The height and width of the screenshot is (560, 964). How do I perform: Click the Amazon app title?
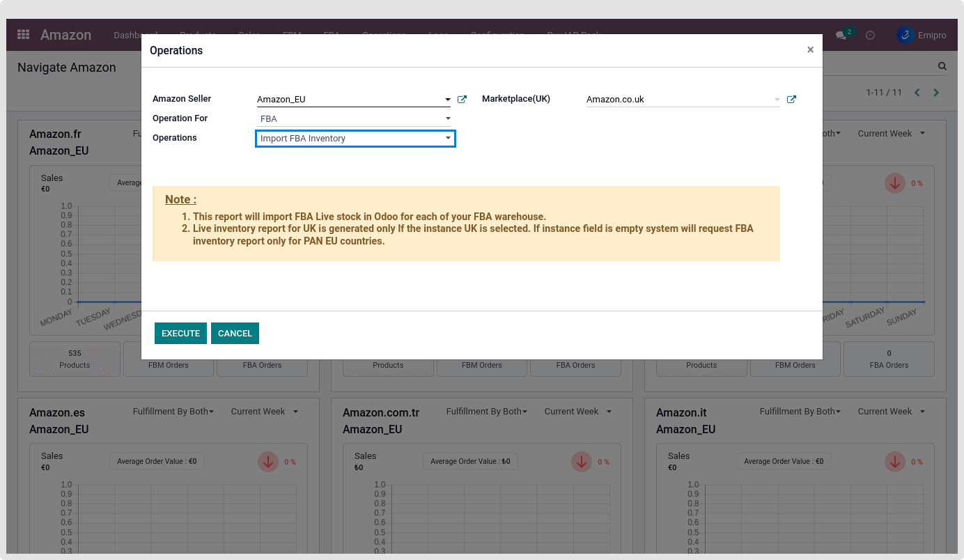click(x=65, y=35)
